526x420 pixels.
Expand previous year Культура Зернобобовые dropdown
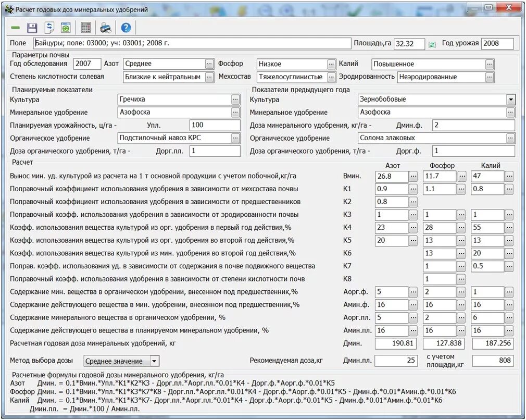point(510,100)
